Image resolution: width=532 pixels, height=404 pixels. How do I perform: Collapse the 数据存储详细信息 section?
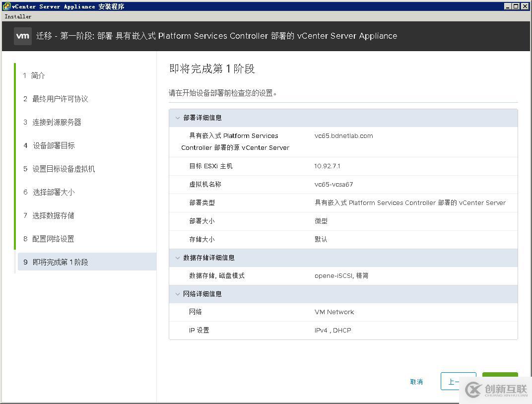(x=178, y=258)
